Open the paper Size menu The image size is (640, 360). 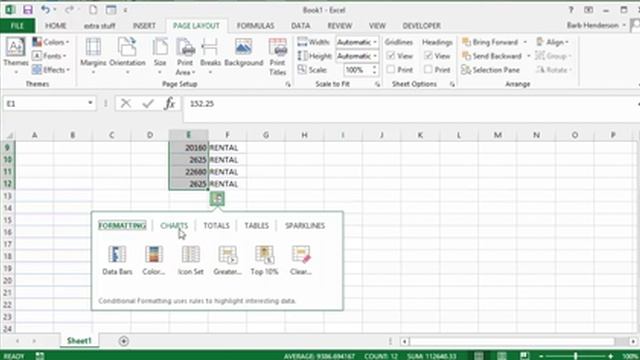(160, 56)
